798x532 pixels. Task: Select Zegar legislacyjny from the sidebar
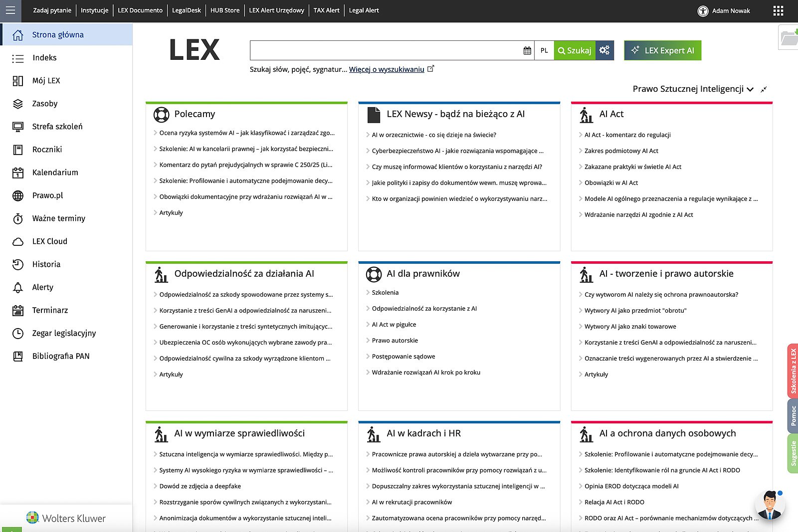coord(64,333)
